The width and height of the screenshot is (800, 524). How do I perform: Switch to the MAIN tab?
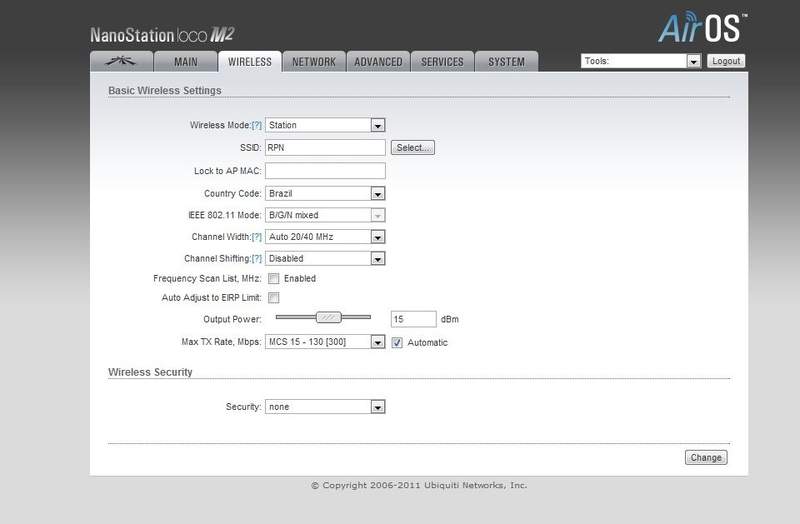tap(186, 61)
